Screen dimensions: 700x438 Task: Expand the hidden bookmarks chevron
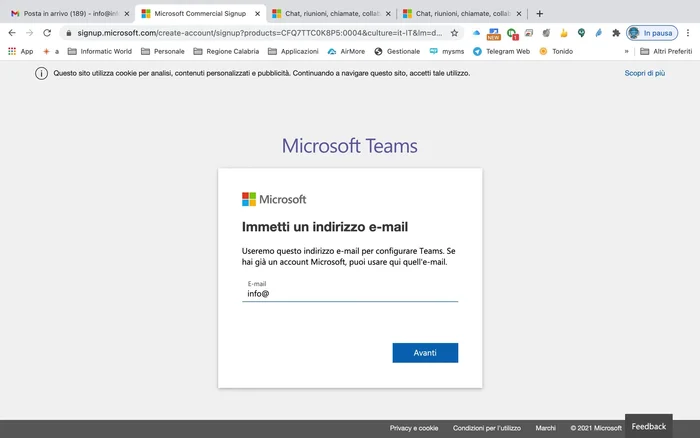(627, 51)
